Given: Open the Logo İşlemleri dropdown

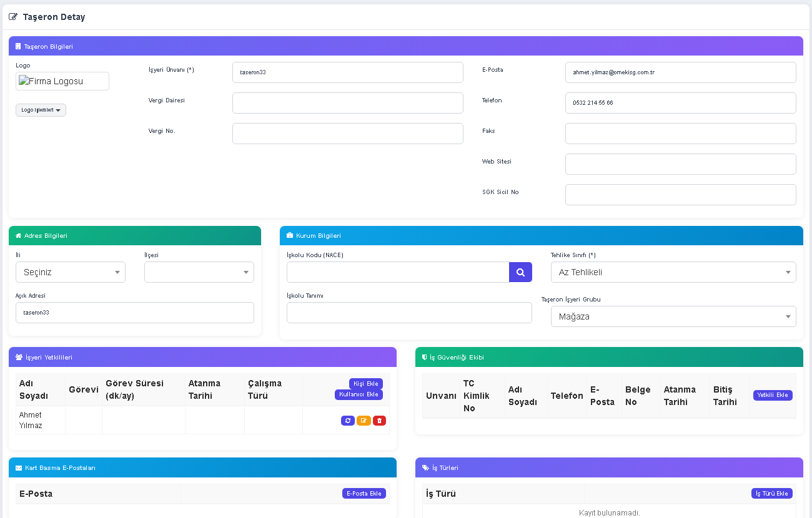Looking at the screenshot, I should (x=41, y=110).
